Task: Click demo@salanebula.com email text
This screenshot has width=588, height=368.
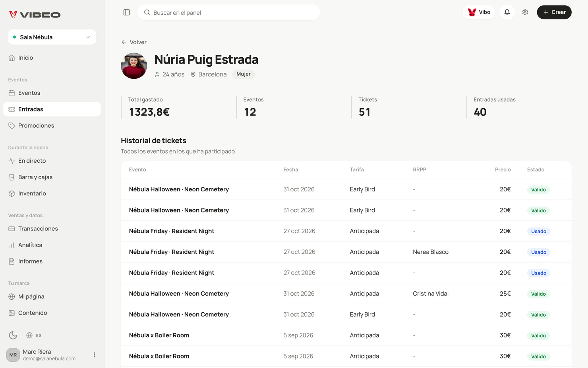Action: click(49, 358)
